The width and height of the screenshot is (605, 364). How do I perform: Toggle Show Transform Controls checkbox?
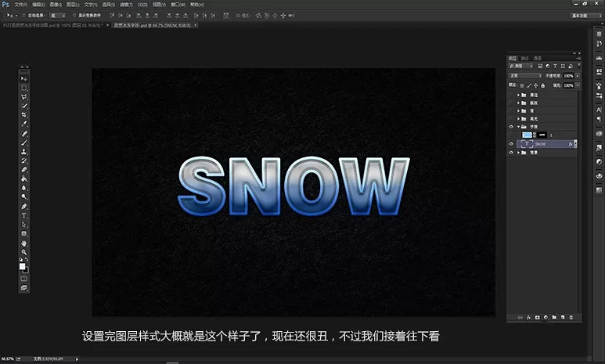click(x=74, y=16)
